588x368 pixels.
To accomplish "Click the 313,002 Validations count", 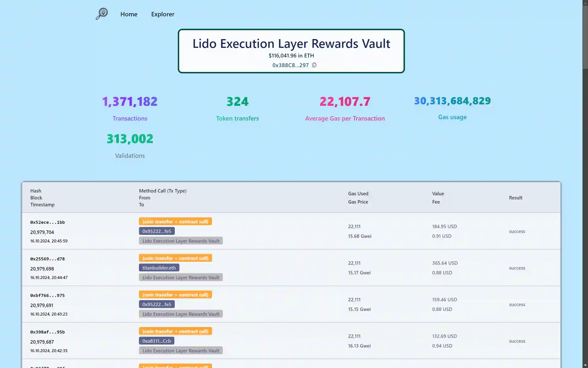I will 130,139.
